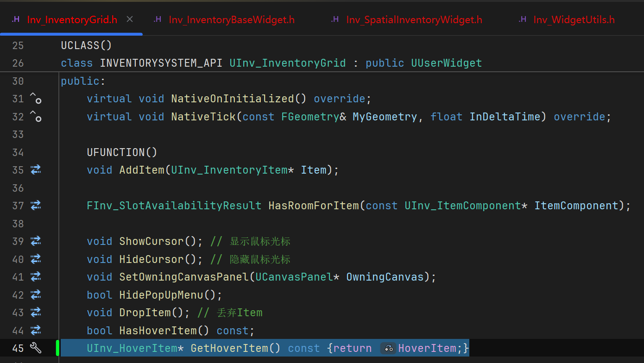
Task: Click the AddItem function name
Action: coord(142,170)
